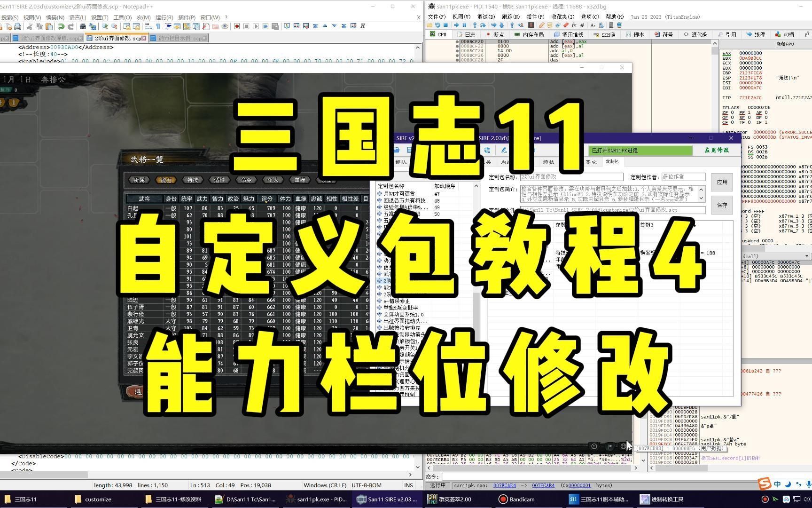Click the 定制包名称 input field in SIRE
Image resolution: width=812 pixels, height=508 pixels.
pyautogui.click(x=571, y=177)
